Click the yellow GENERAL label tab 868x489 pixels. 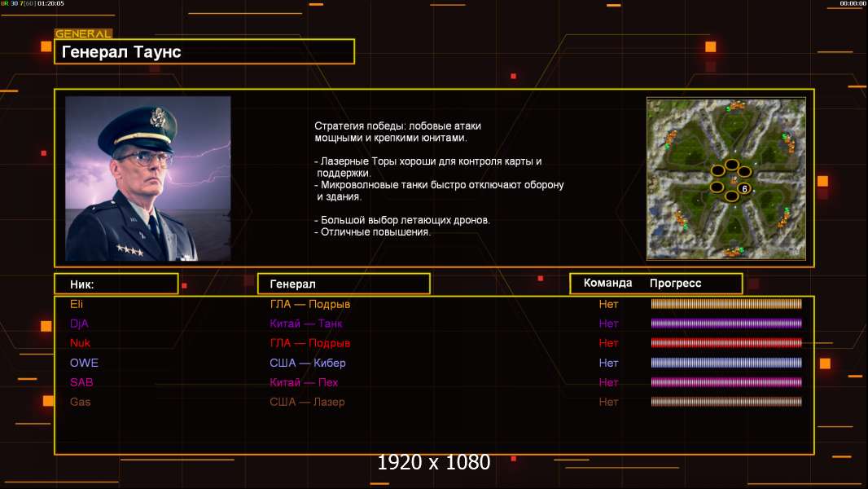pyautogui.click(x=83, y=33)
